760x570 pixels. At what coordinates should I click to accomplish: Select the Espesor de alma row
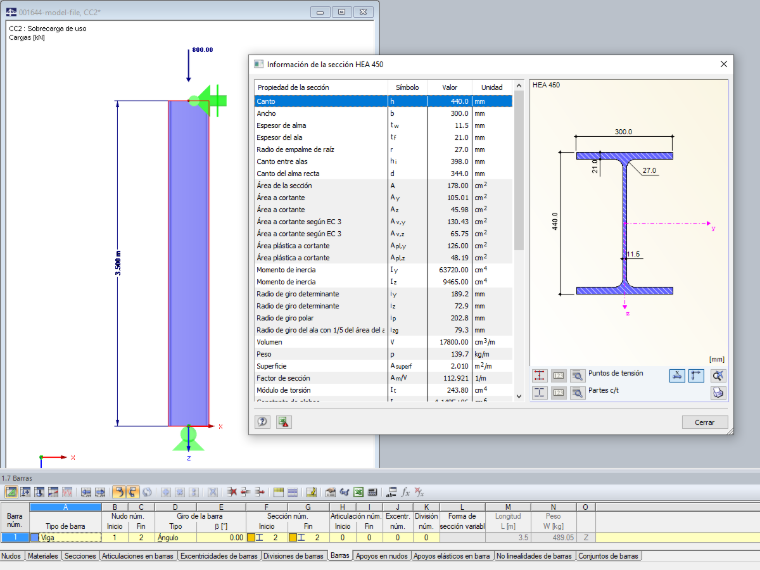[x=383, y=126]
